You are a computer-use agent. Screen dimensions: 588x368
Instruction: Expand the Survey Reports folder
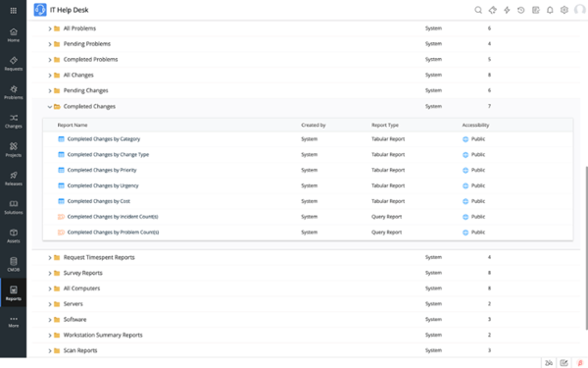coord(50,273)
